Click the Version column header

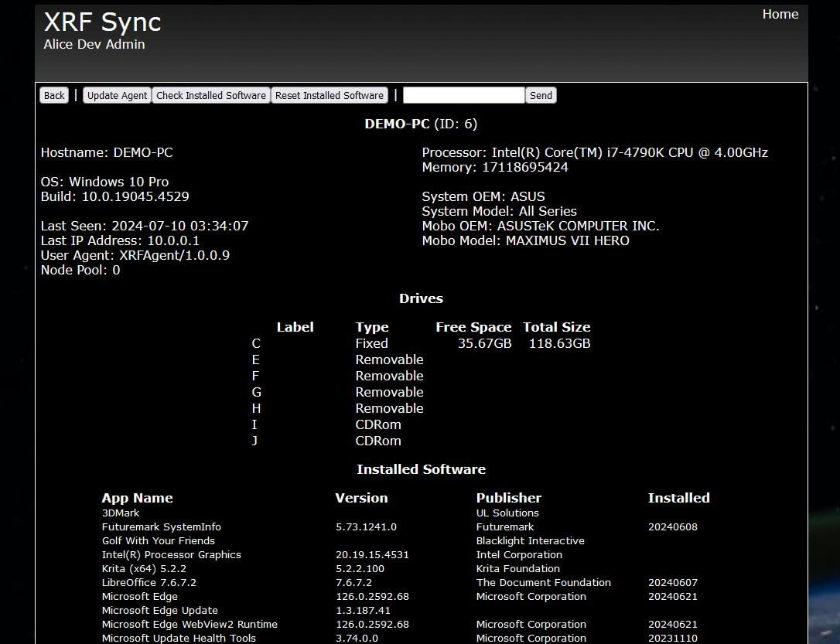point(362,498)
